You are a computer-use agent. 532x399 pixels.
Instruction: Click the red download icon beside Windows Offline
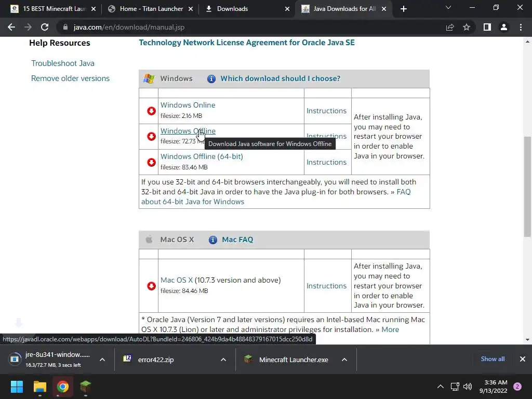[151, 137]
